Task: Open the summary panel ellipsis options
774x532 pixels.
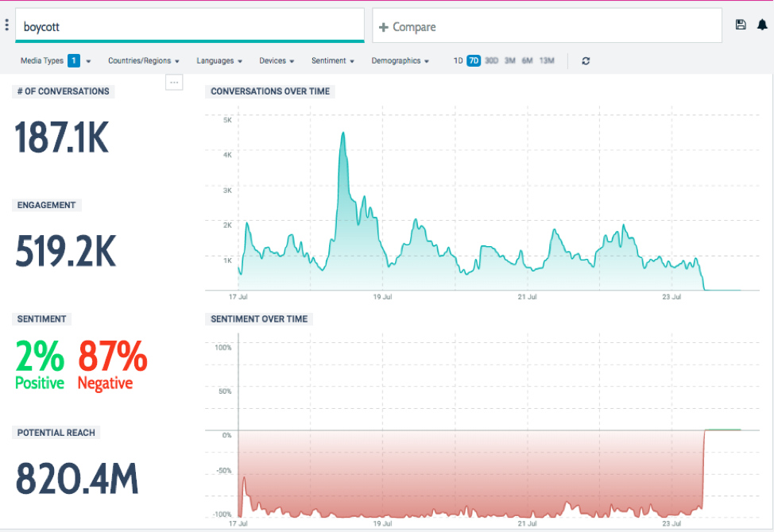Action: (x=174, y=82)
